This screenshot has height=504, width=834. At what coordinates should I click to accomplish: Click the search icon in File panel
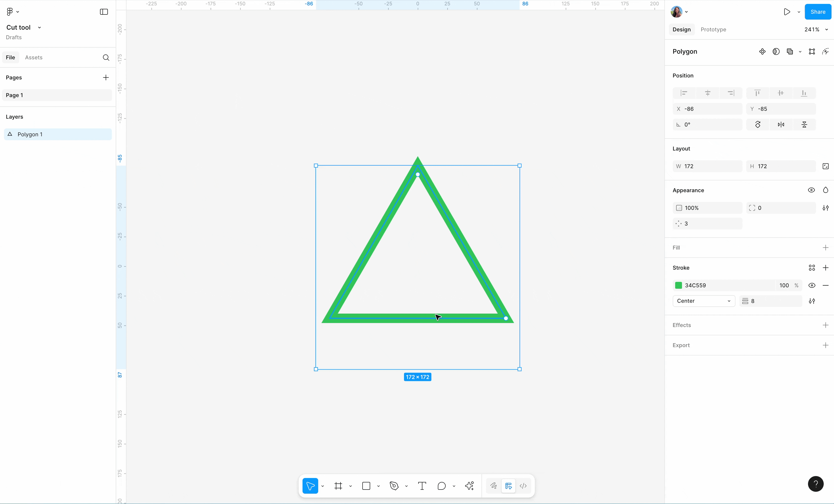(106, 58)
